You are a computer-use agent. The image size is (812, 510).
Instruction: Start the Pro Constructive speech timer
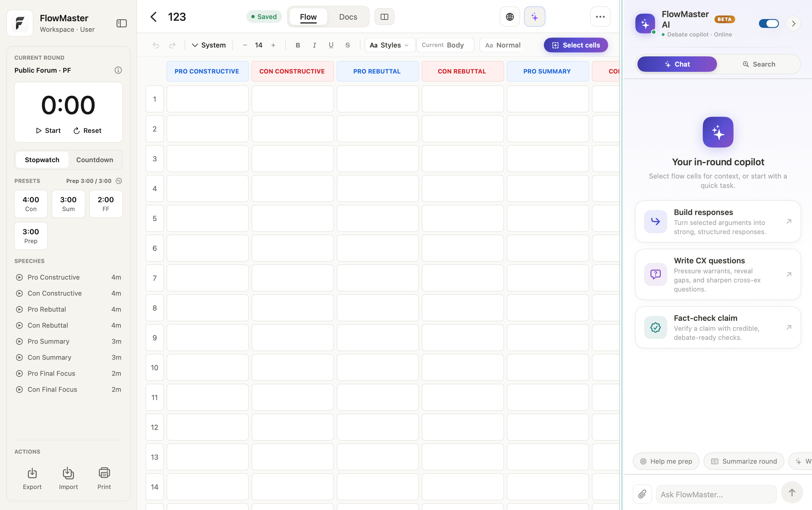20,277
